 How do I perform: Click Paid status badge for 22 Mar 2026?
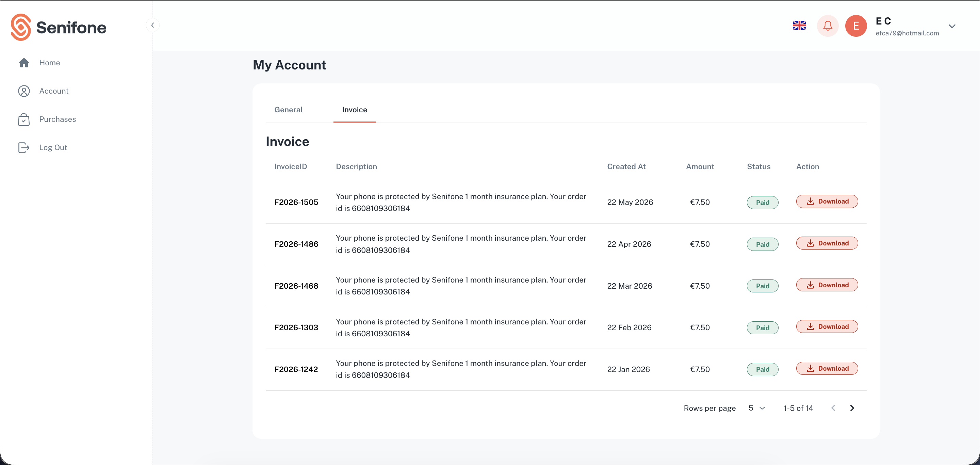[x=762, y=286]
